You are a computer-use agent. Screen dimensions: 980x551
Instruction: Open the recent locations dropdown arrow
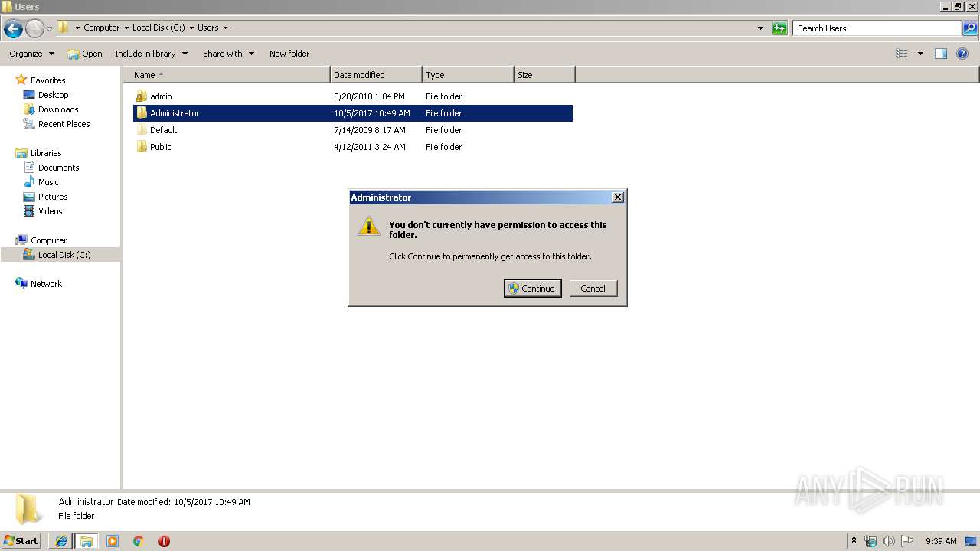coord(50,29)
